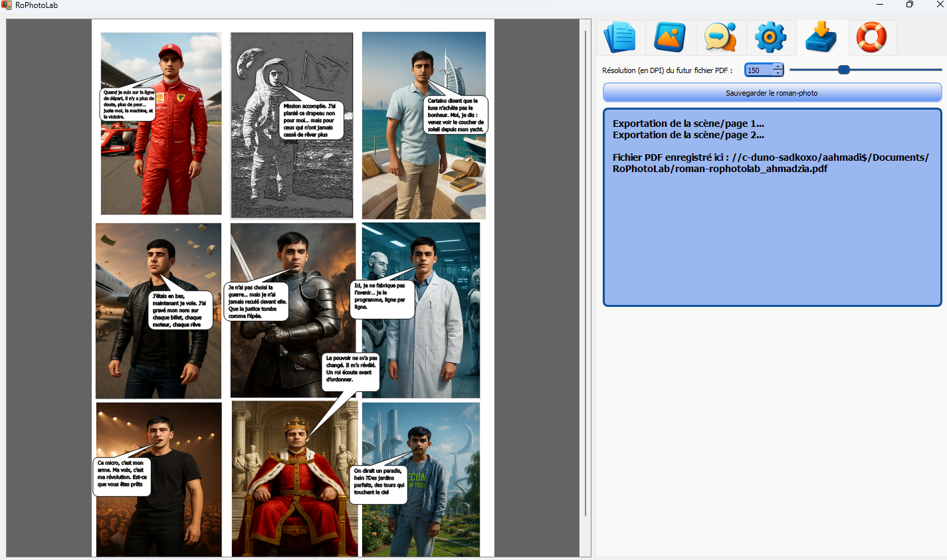Click the DPI resolution field showing 150
This screenshot has width=947, height=560.
point(758,70)
